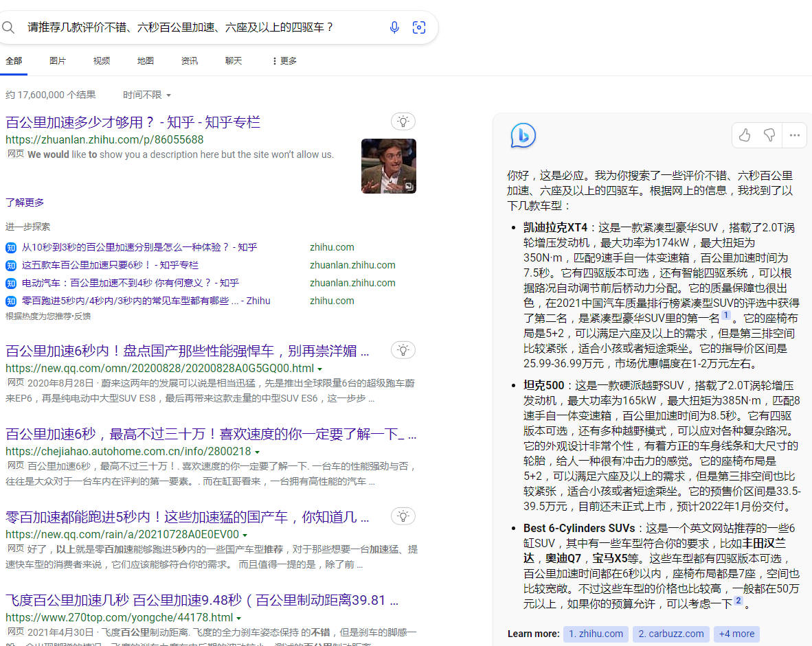This screenshot has height=646, width=812.
Task: Click 1. zhihu.com source chip
Action: click(596, 634)
